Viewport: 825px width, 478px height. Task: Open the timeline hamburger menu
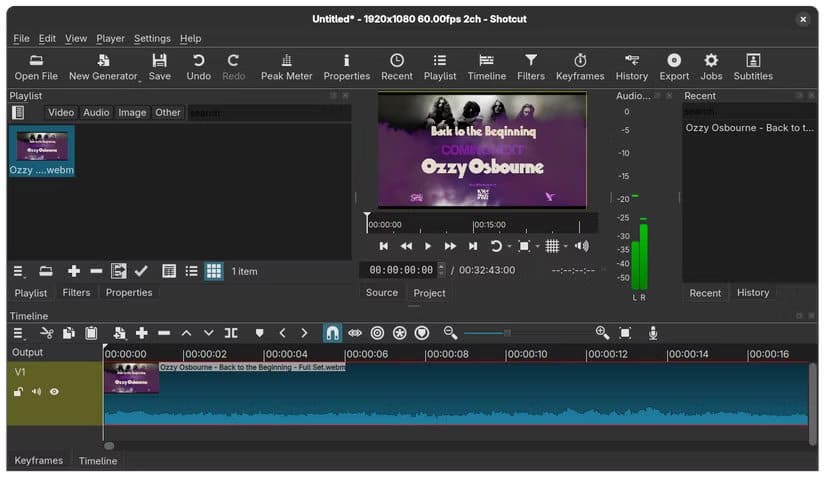[x=18, y=333]
